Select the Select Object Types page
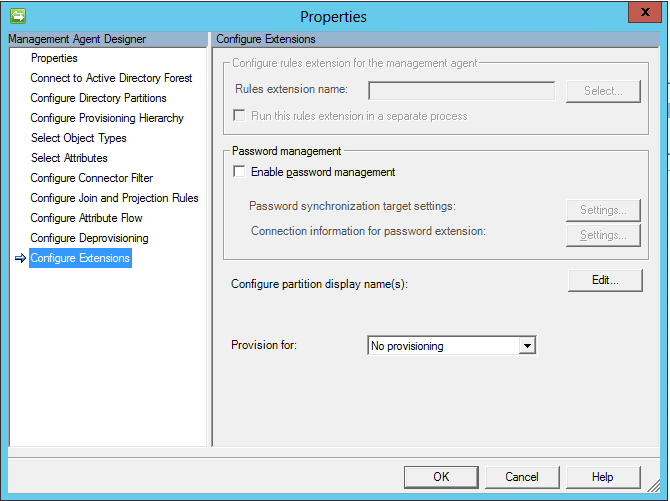 click(x=78, y=138)
